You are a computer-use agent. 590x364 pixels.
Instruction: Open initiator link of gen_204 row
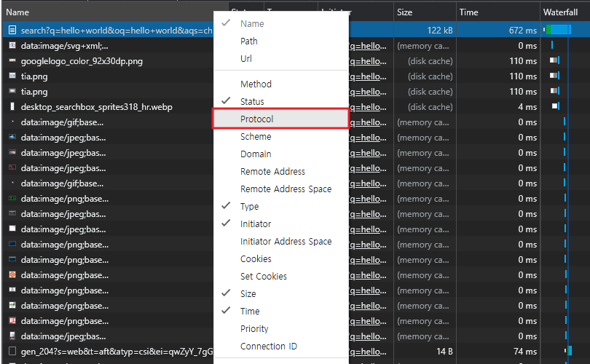[x=368, y=352]
